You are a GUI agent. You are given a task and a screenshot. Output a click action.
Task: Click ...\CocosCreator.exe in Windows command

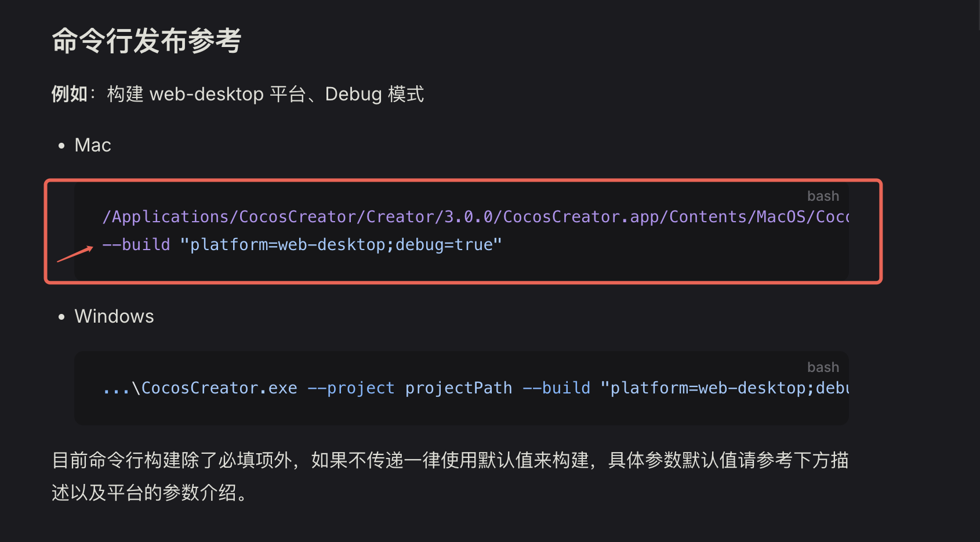pos(200,388)
